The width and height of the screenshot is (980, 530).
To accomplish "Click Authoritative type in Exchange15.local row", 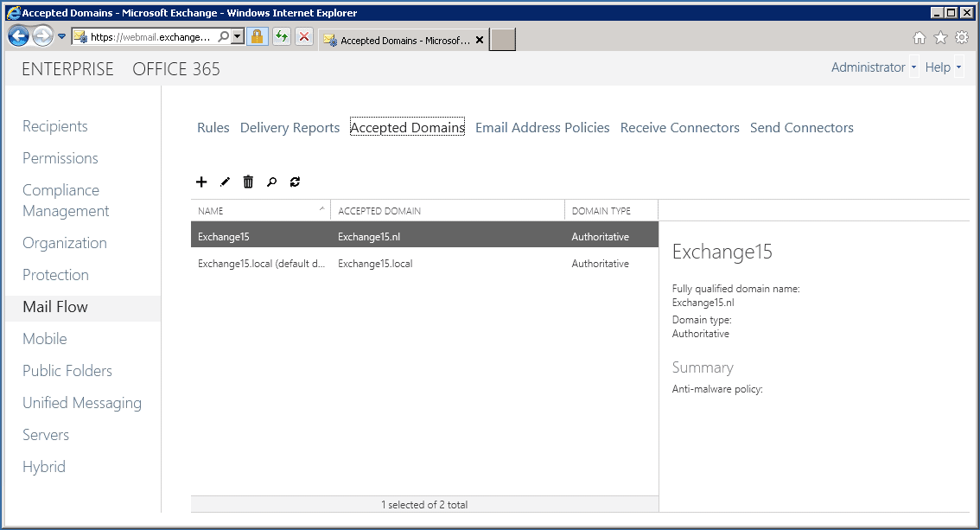I will (600, 264).
